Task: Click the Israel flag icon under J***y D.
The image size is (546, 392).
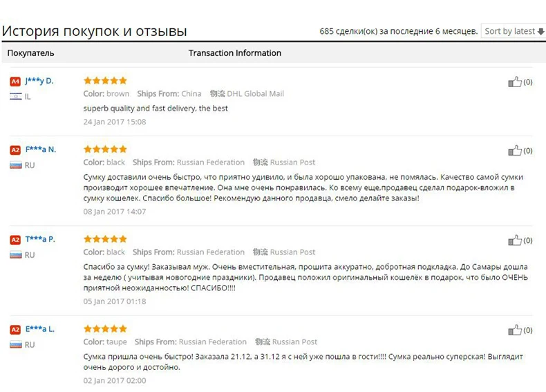Action: (16, 97)
